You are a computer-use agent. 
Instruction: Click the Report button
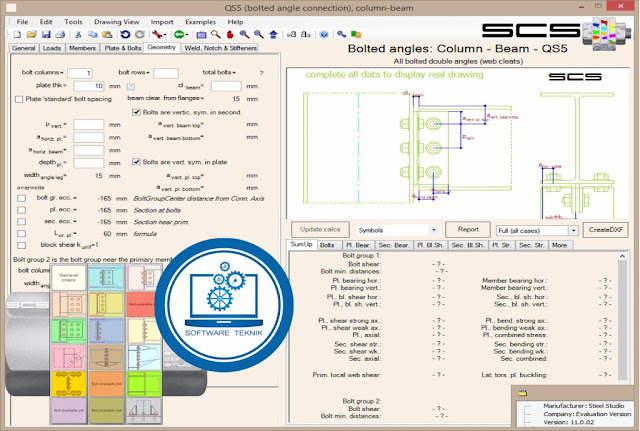tap(468, 229)
